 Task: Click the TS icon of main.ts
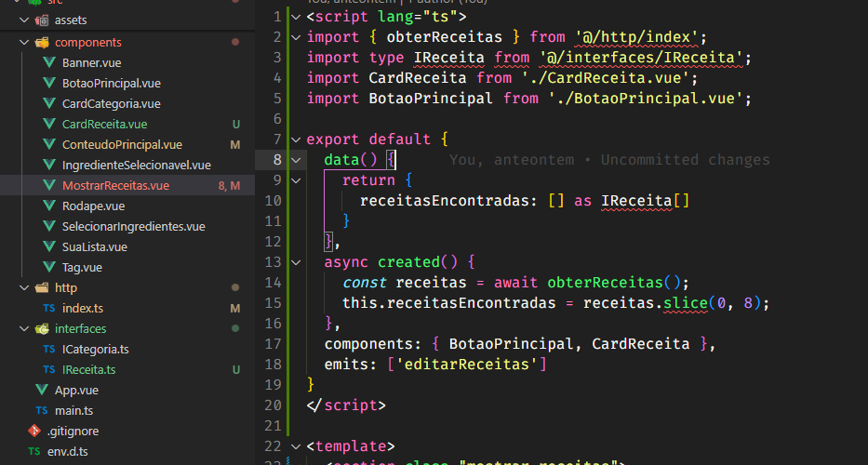pyautogui.click(x=42, y=411)
